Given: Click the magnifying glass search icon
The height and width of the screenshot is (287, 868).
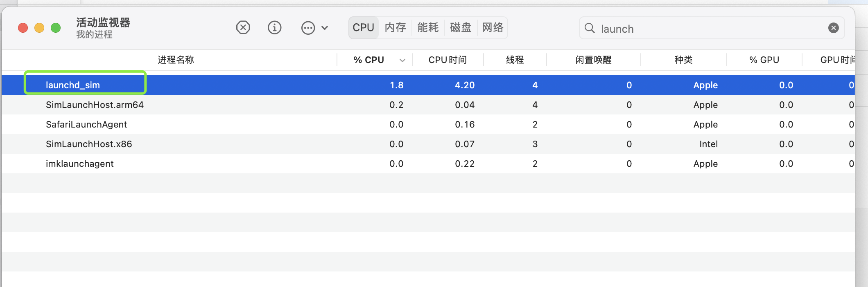Looking at the screenshot, I should point(590,28).
